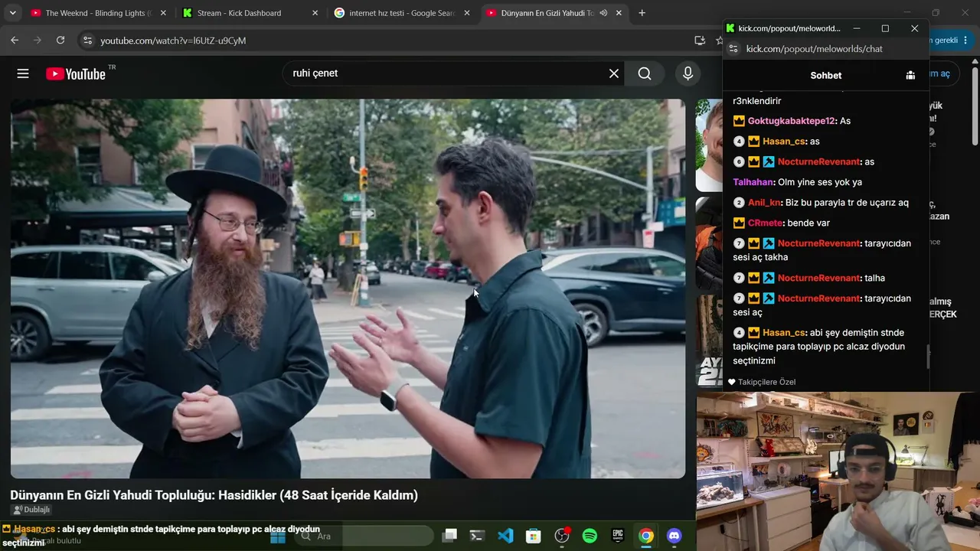This screenshot has width=980, height=551.
Task: Switch to internet hız testi Google tab
Action: pyautogui.click(x=401, y=13)
